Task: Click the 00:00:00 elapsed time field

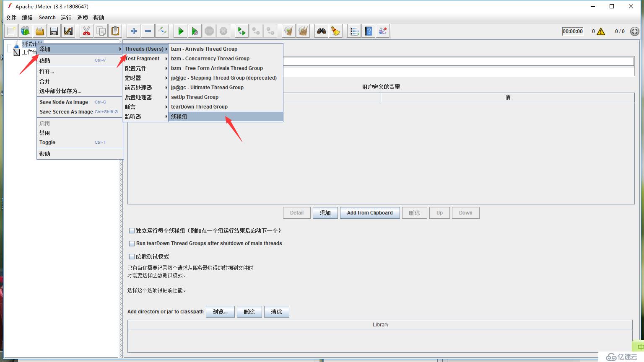Action: point(573,31)
